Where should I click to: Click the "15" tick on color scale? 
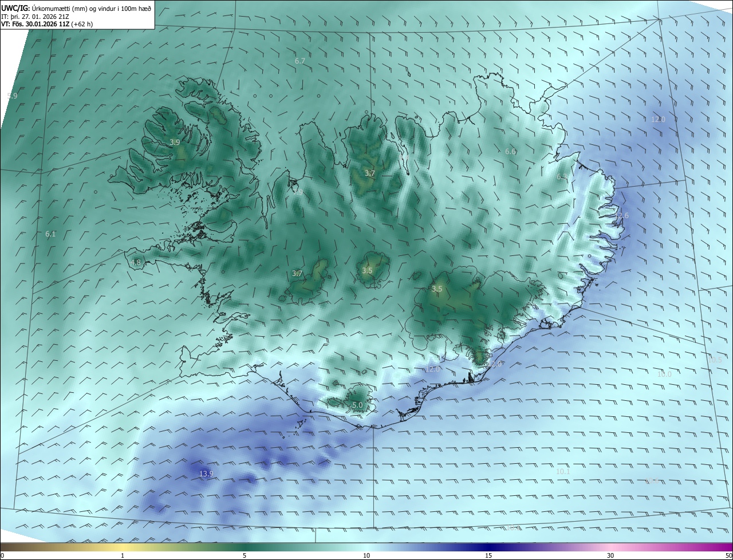(488, 555)
